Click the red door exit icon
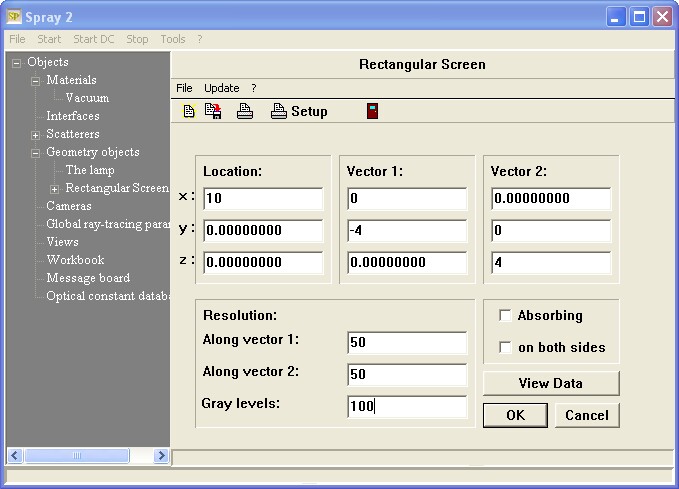 [372, 111]
